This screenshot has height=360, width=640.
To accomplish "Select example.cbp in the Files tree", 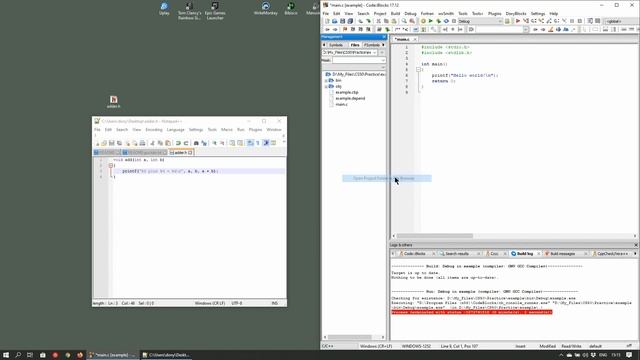I will tap(347, 93).
